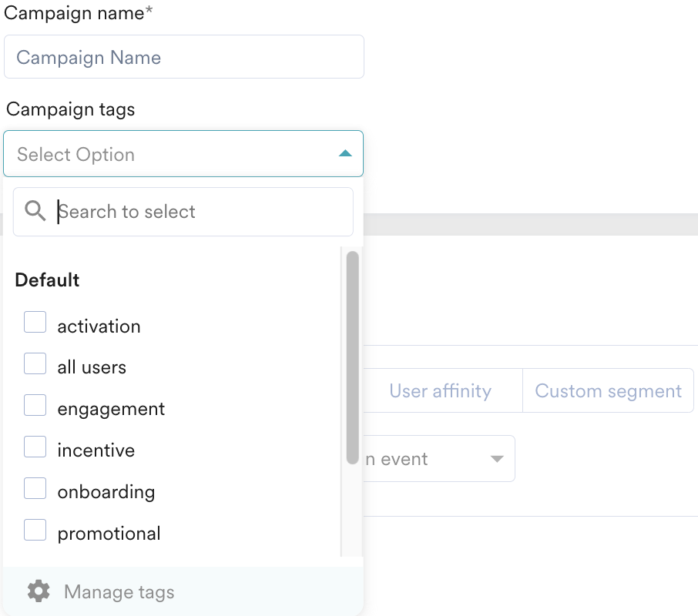Click the teal caret arrow in tags dropdown
This screenshot has width=698, height=616.
[x=345, y=154]
